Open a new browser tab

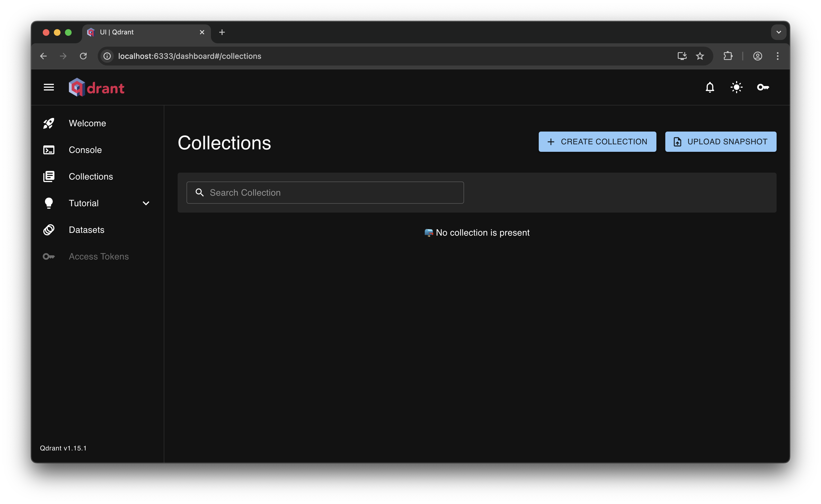coord(222,32)
